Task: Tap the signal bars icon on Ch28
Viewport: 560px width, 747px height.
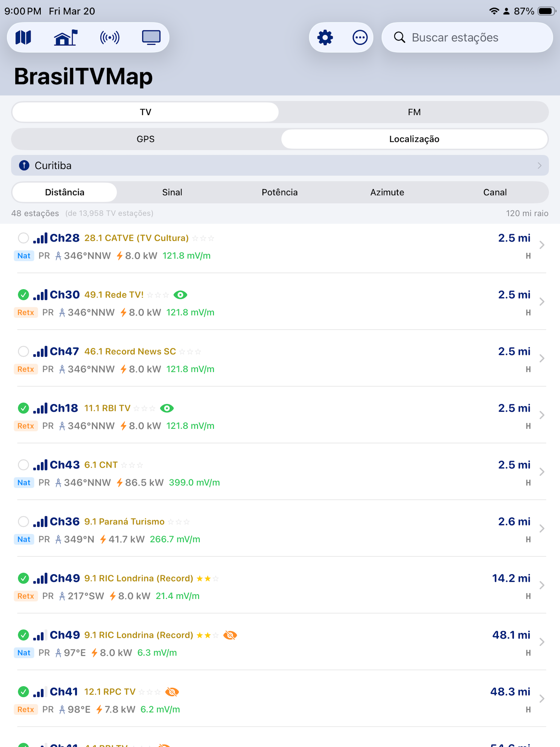Action: [40, 238]
